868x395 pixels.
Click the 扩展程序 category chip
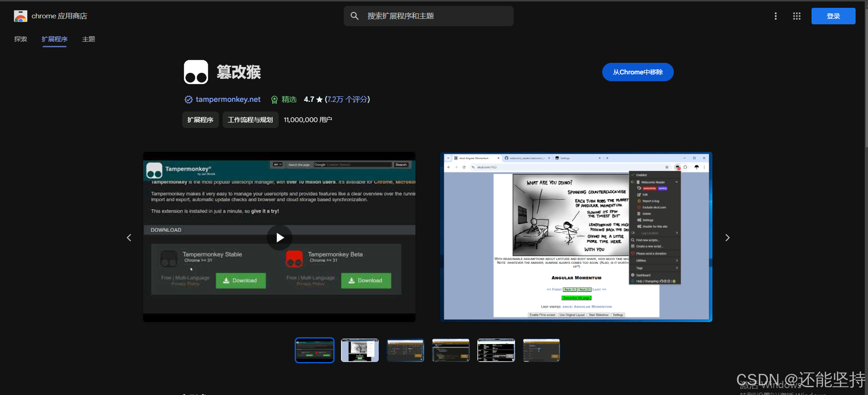[200, 120]
